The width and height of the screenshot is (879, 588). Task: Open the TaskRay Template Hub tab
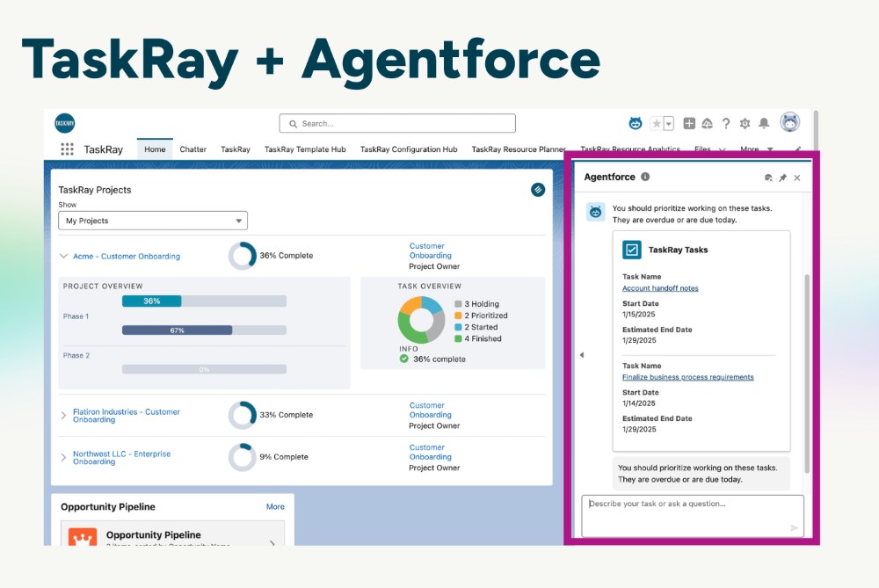(305, 149)
